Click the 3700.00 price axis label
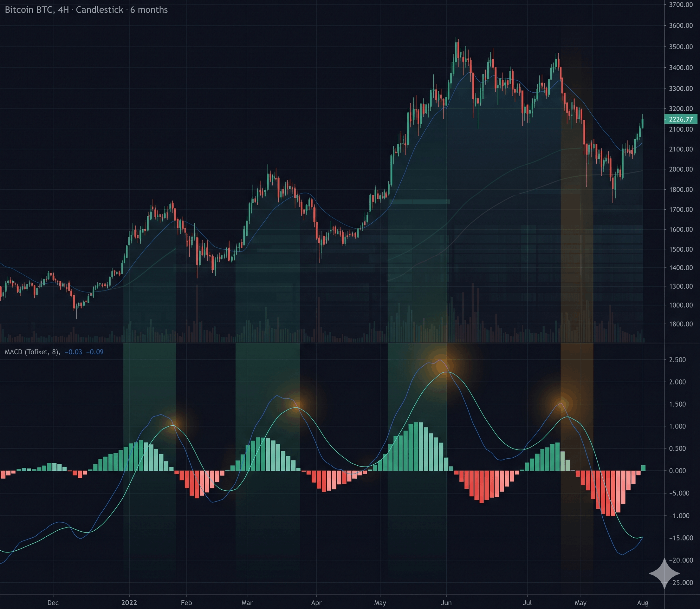This screenshot has height=609, width=700. click(x=681, y=5)
